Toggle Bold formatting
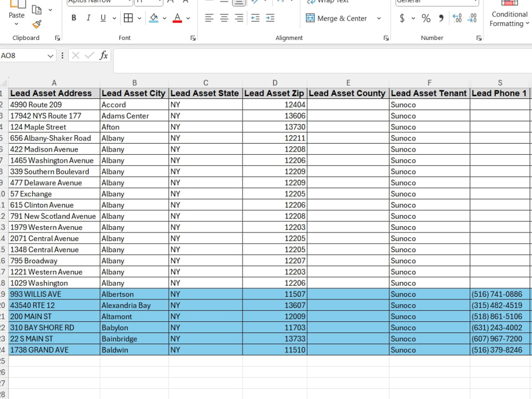This screenshot has width=532, height=399. tap(73, 18)
